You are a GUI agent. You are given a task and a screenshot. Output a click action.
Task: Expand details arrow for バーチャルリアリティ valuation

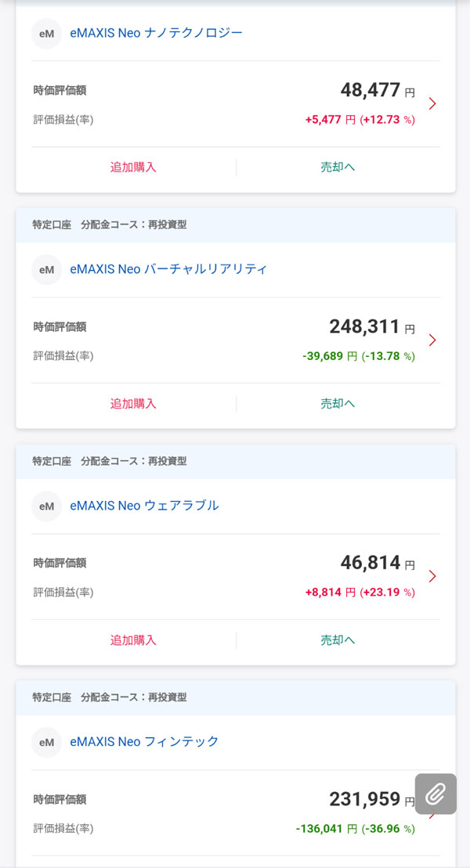[x=432, y=340]
